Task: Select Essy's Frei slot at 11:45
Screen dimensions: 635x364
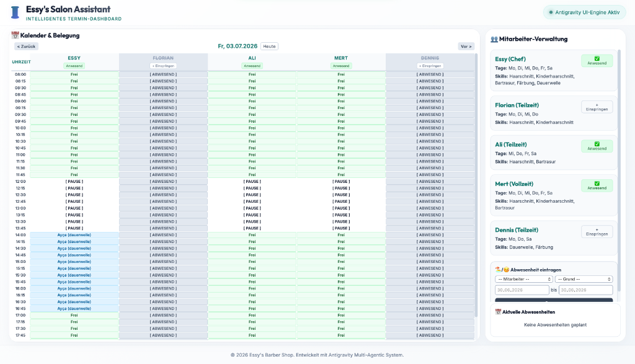Action: [x=74, y=175]
